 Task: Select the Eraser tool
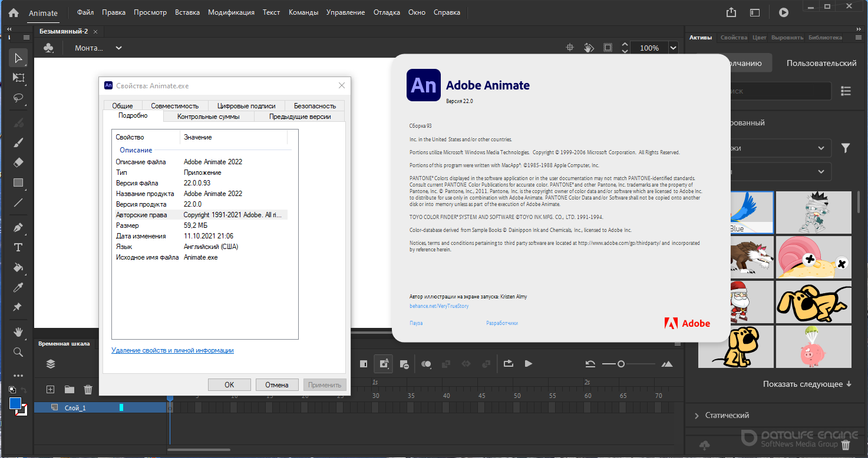pos(18,162)
